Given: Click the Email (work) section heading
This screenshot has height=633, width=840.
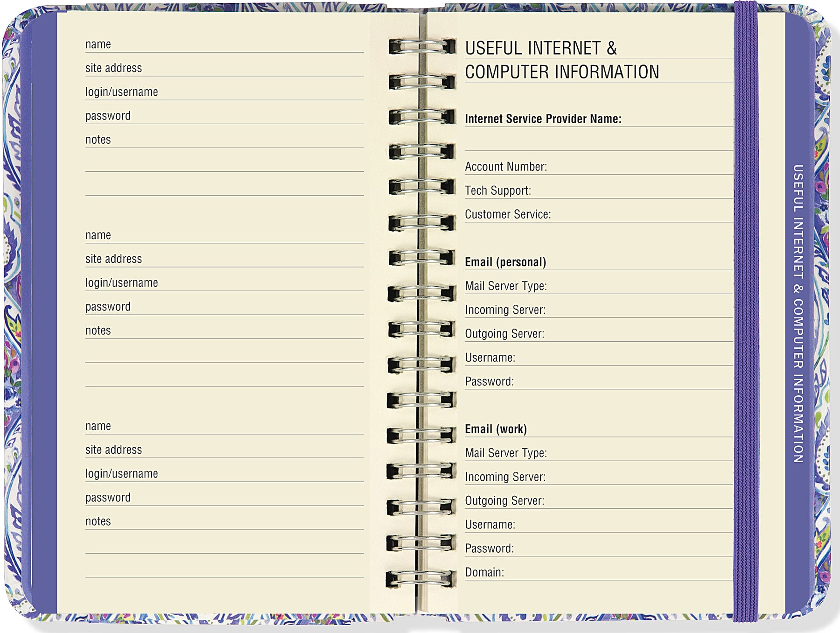Looking at the screenshot, I should 496,429.
